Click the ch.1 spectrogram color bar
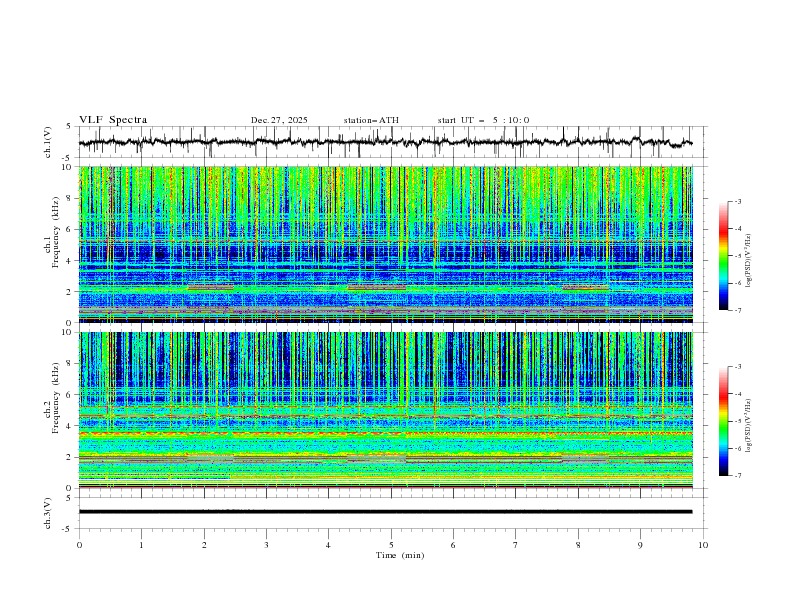 [x=723, y=256]
